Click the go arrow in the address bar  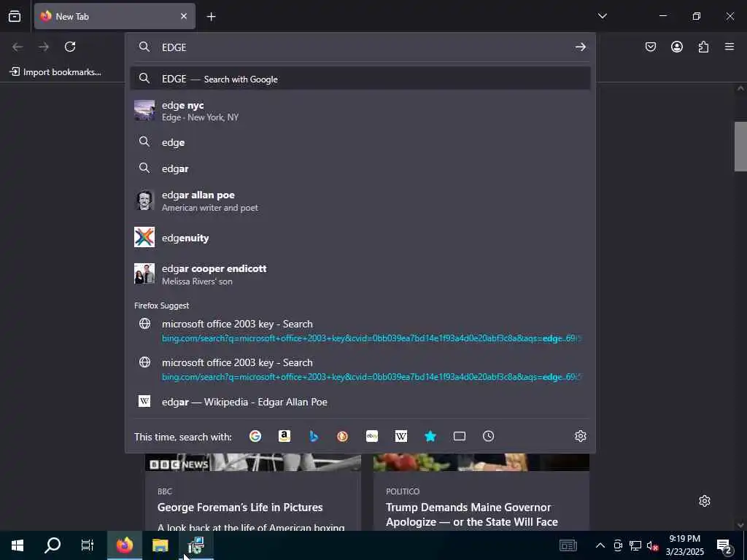tap(580, 47)
